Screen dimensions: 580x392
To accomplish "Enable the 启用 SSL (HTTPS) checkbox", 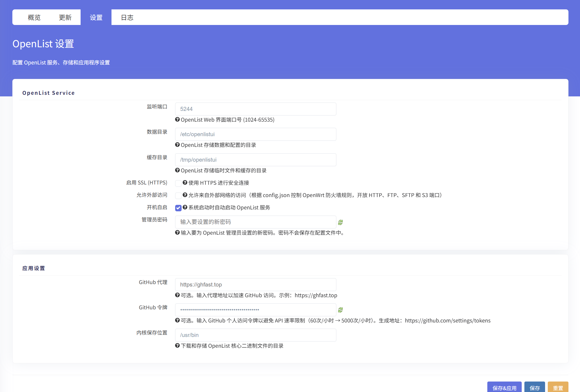I will tap(178, 183).
